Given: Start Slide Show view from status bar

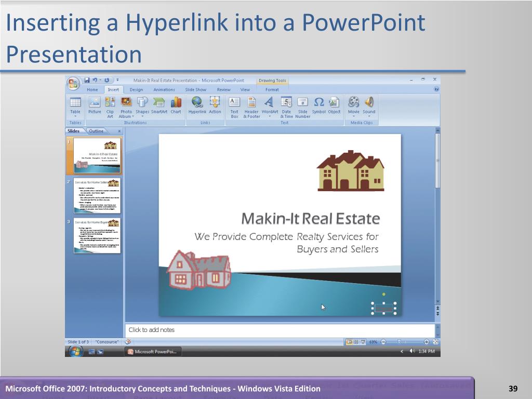Looking at the screenshot, I should click(363, 342).
